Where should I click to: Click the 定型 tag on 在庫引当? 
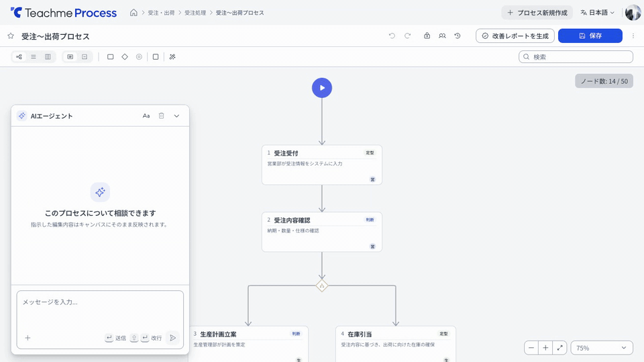coord(444,334)
